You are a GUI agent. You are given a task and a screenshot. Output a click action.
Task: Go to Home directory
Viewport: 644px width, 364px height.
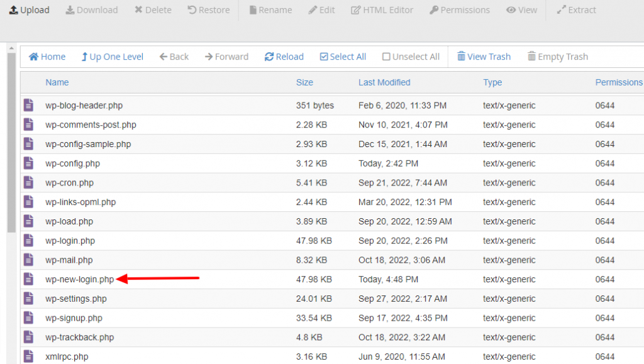tap(47, 57)
